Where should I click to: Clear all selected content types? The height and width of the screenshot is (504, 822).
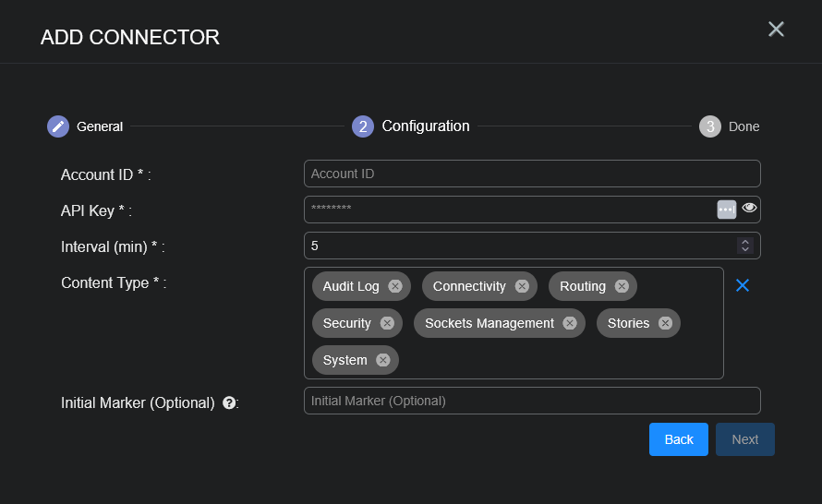pos(742,286)
